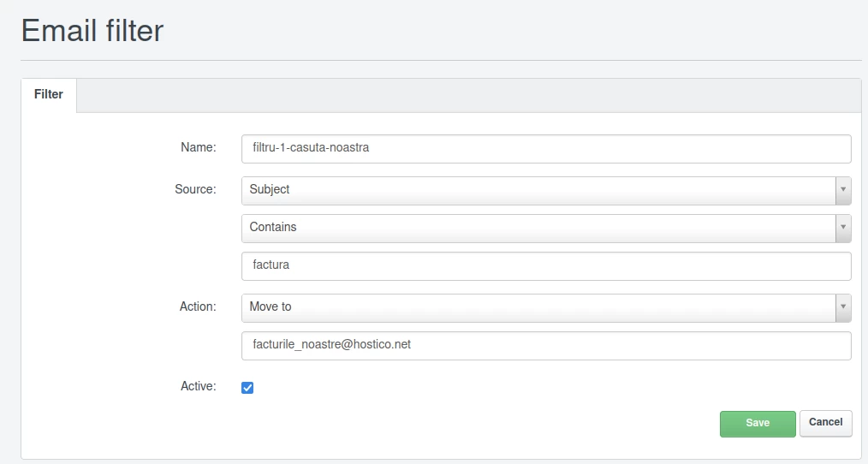Click the facturile_noastre@hostico.net destination field

point(546,345)
